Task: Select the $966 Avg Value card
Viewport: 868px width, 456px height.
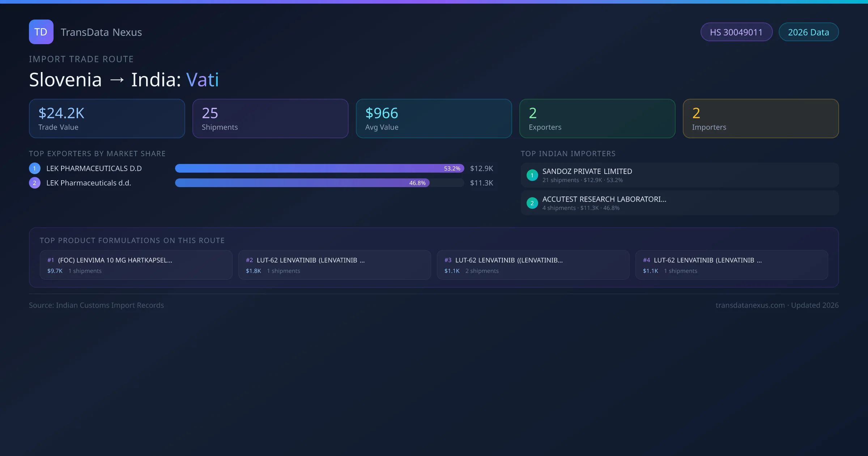Action: coord(434,118)
